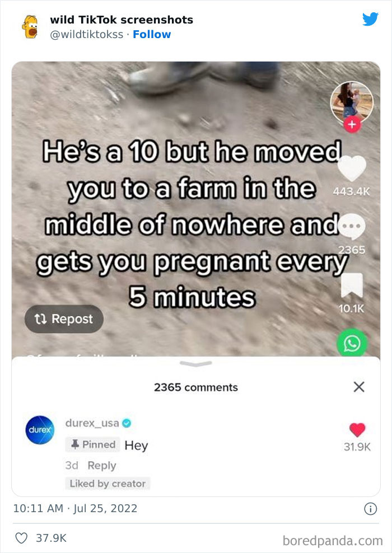Click the Twitter bird logo
392x553 pixels.
[370, 19]
